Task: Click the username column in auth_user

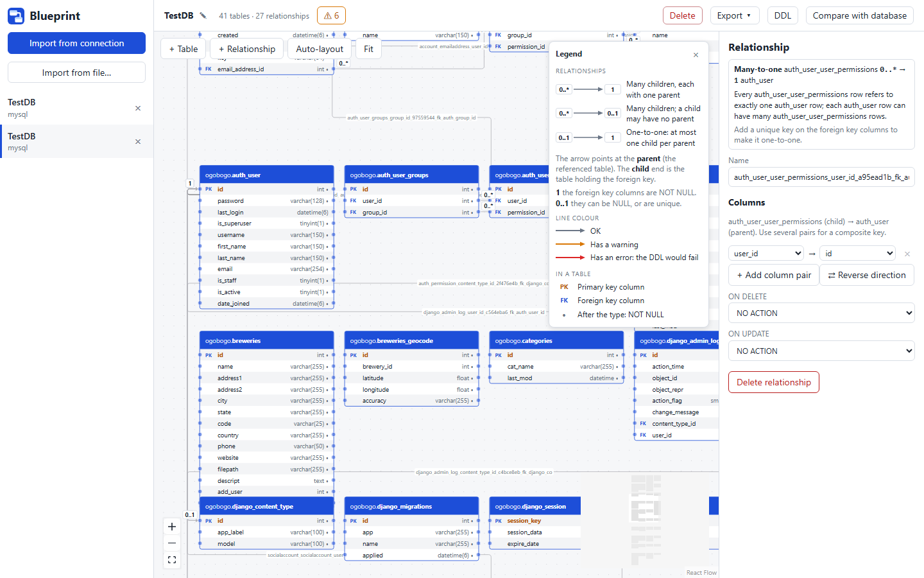Action: (x=267, y=235)
